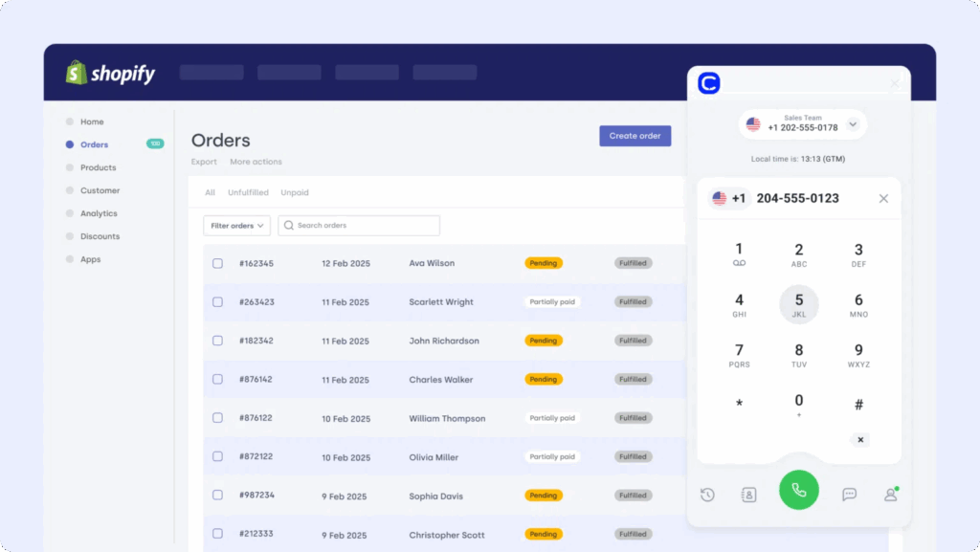Open Products in the sidebar
Screen dimensions: 980x552
(98, 167)
